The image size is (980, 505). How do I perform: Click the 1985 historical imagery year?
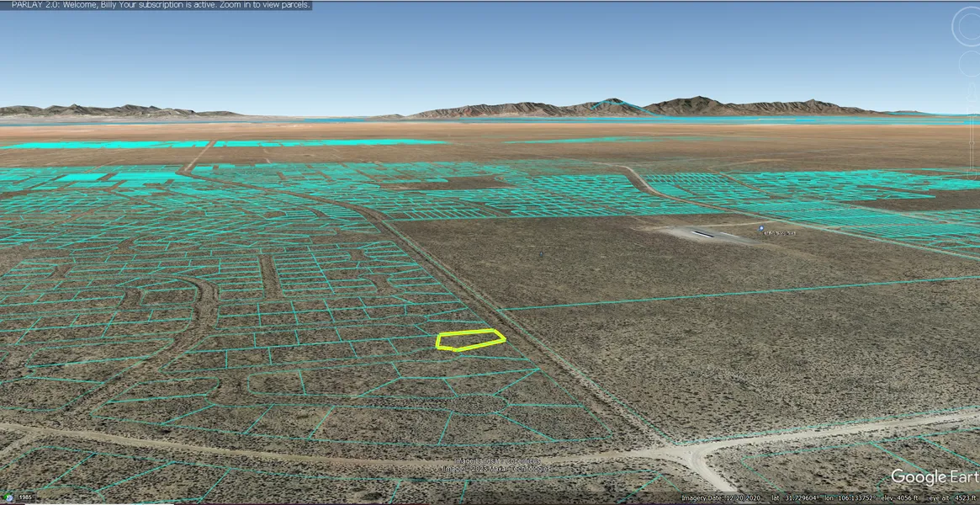pos(24,497)
